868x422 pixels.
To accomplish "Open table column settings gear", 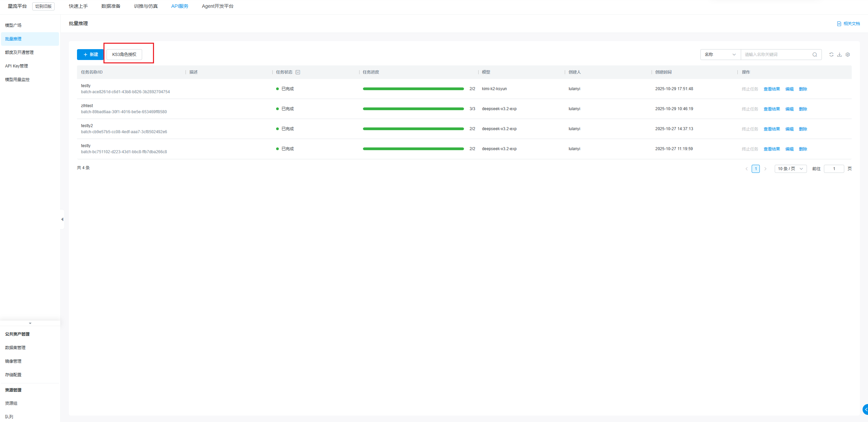I will 848,55.
